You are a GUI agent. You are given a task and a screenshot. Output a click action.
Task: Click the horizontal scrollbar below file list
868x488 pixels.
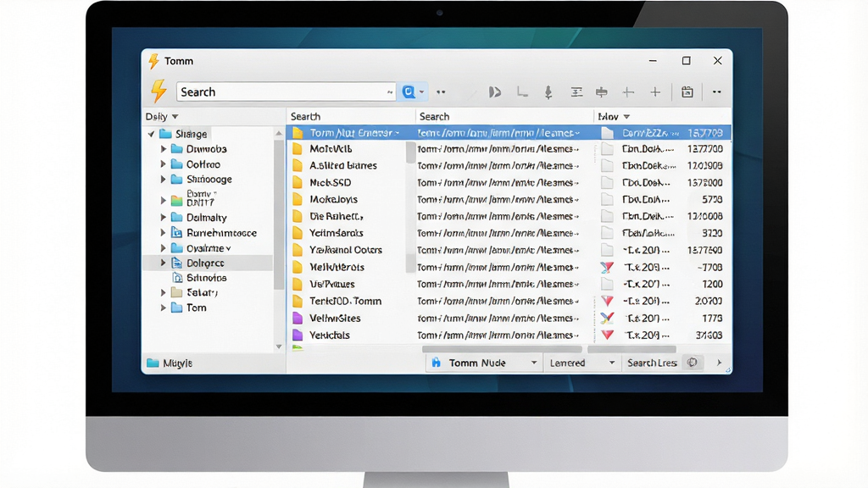[502, 349]
